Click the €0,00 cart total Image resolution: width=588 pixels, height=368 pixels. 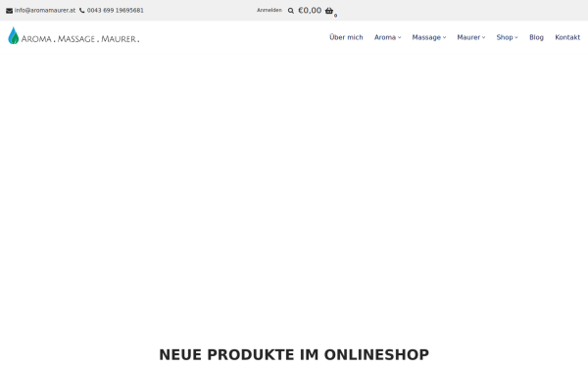pos(310,11)
